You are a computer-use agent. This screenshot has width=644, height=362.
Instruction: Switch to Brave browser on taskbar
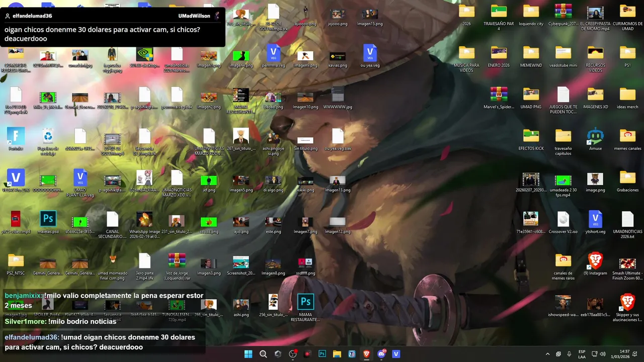click(x=367, y=354)
